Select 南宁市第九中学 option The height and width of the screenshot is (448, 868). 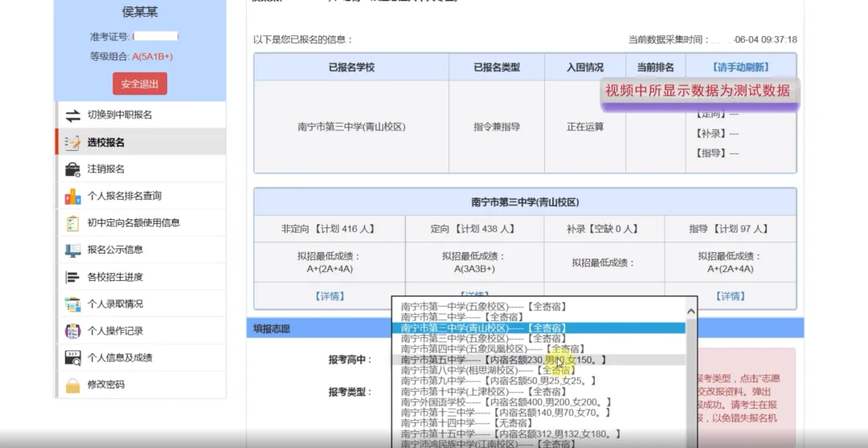[x=538, y=381]
